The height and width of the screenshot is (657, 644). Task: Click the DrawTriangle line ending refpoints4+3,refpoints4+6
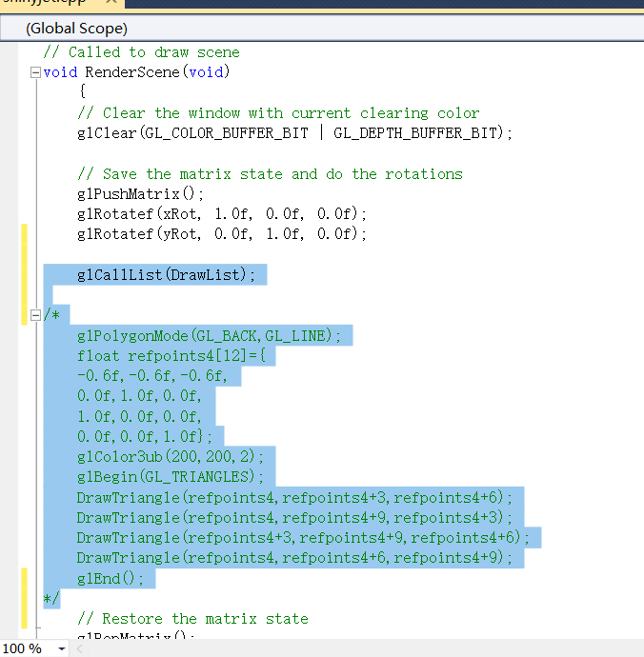point(294,497)
